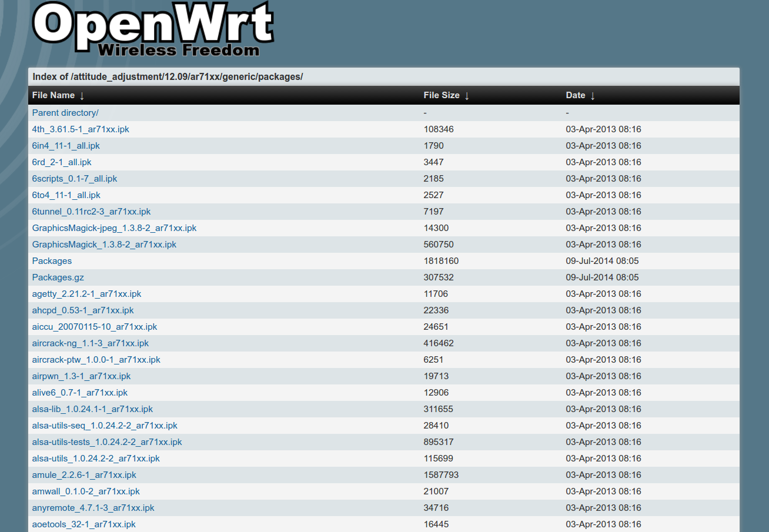Download aoetools_32-1_ar71xx.ipk package
769x532 pixels.
coord(83,524)
